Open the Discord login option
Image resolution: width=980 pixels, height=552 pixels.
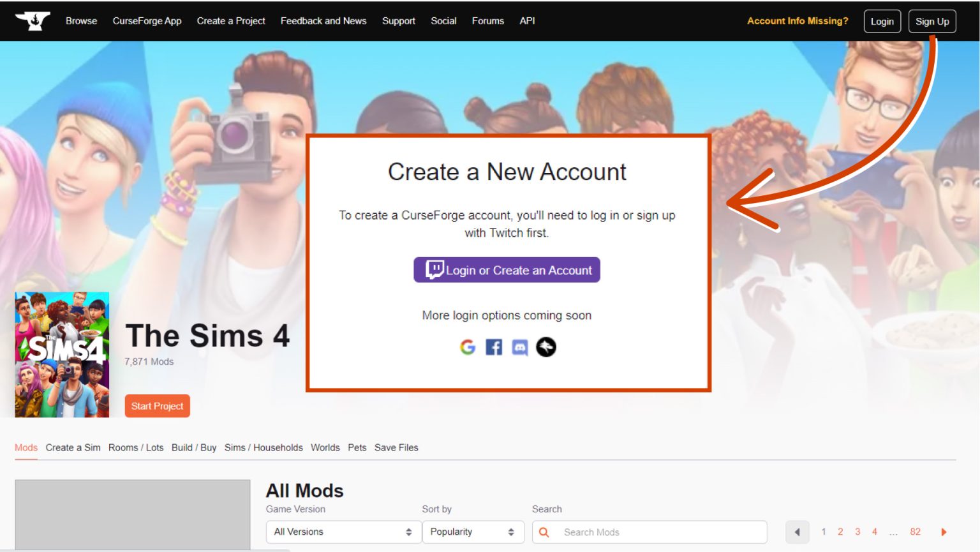(x=519, y=347)
